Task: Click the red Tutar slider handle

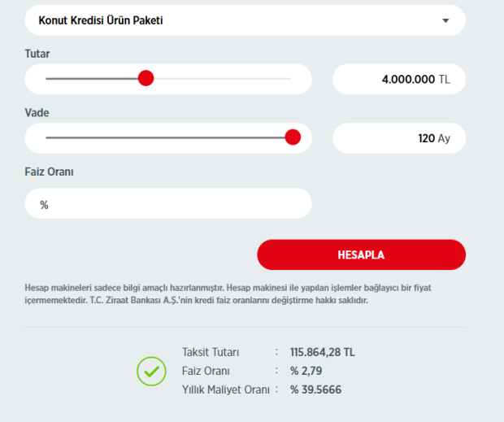Action: 146,78
